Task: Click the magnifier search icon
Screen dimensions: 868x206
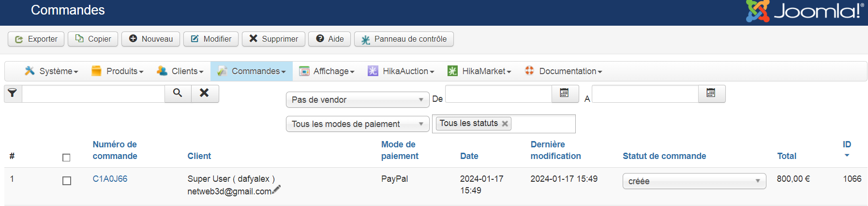Action: point(178,93)
